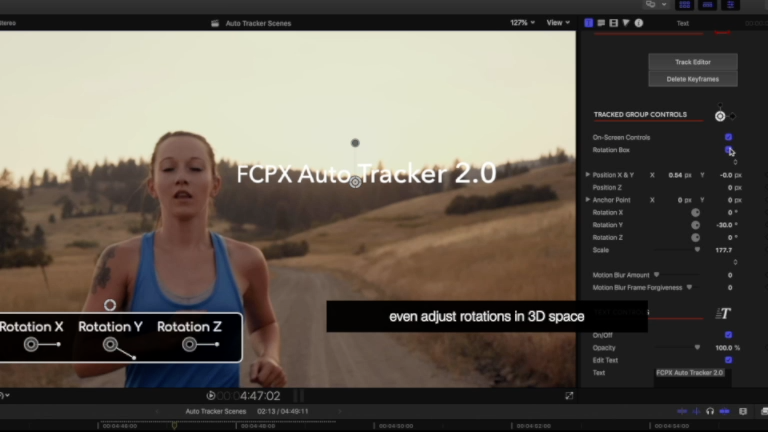Click the Rotation Y value -30.0
This screenshot has width=768, height=432.
point(724,225)
